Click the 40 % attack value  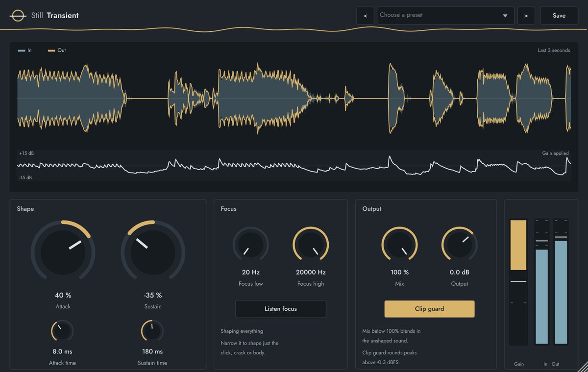[x=63, y=295]
